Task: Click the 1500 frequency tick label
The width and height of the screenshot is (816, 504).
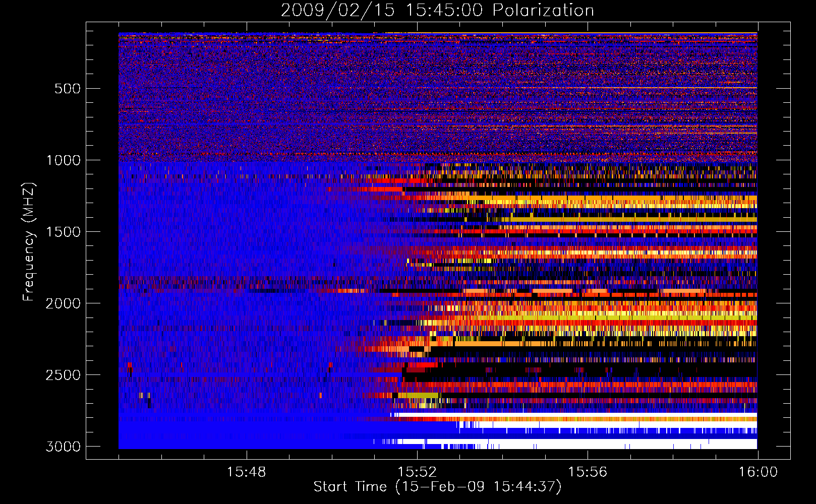Action: tap(63, 232)
